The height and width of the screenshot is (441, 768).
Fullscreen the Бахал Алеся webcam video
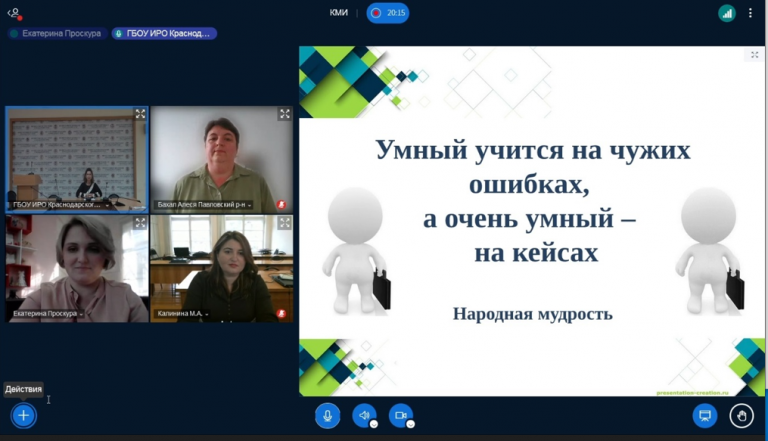pyautogui.click(x=284, y=114)
